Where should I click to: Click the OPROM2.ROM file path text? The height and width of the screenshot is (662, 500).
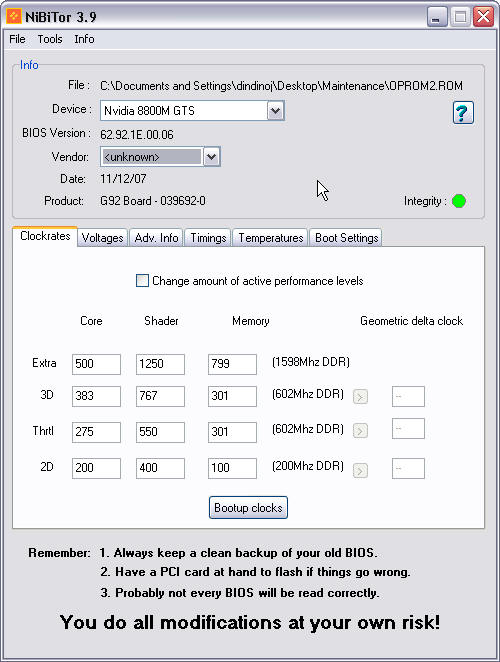coord(281,86)
